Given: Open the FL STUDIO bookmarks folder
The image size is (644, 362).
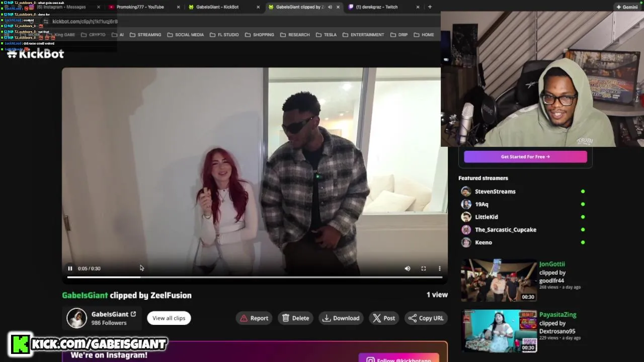Looking at the screenshot, I should [224, 35].
